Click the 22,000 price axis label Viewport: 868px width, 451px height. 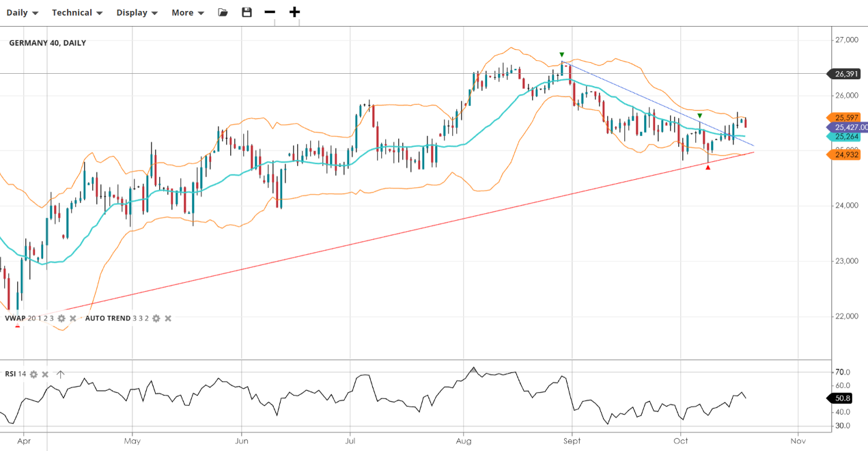coord(847,316)
